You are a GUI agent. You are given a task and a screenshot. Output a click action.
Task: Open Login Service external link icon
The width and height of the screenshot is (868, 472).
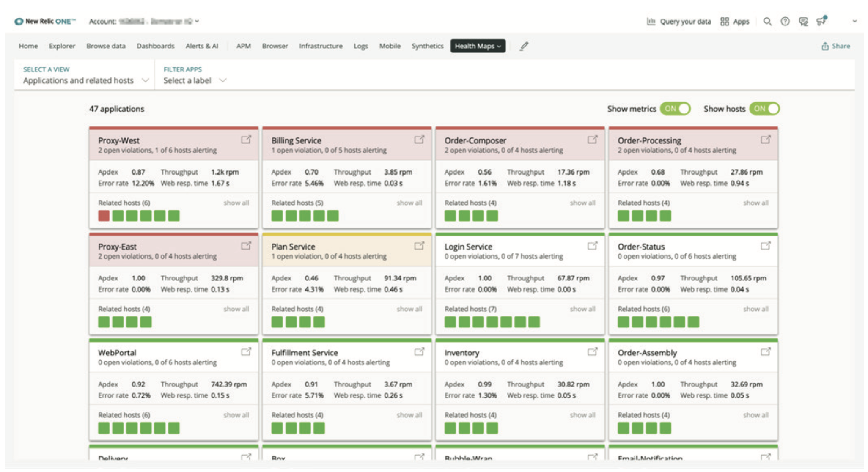pos(592,246)
